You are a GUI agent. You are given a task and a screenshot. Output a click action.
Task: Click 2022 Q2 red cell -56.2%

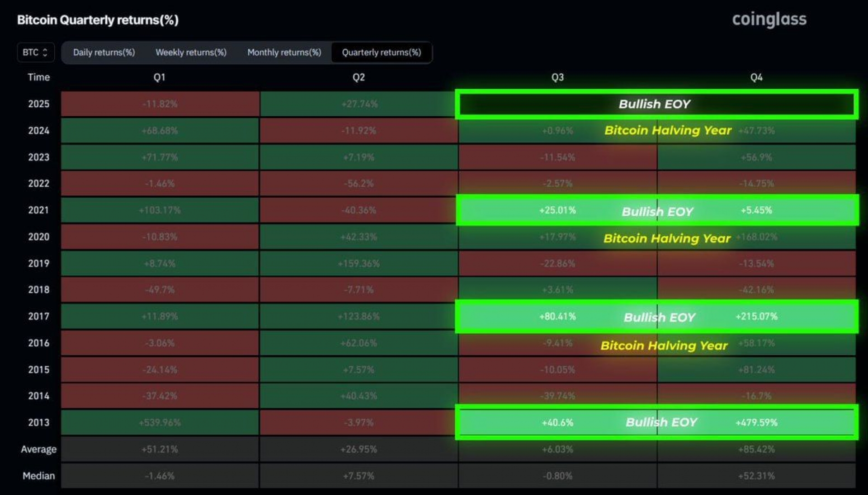[x=359, y=184]
